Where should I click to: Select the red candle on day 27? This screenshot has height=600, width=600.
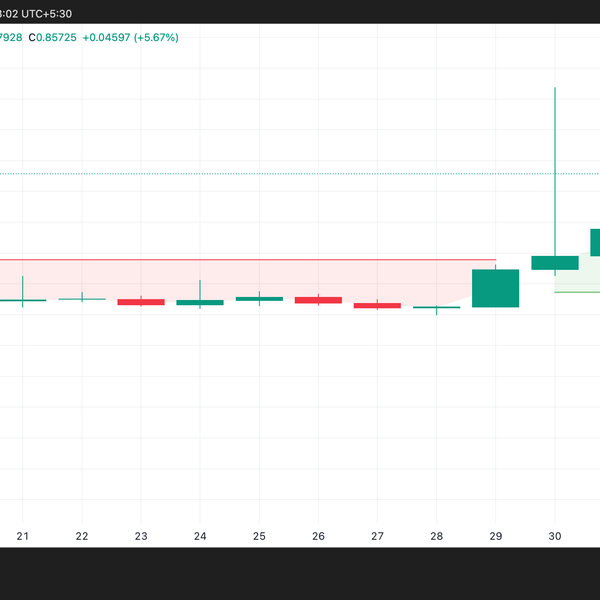point(377,305)
